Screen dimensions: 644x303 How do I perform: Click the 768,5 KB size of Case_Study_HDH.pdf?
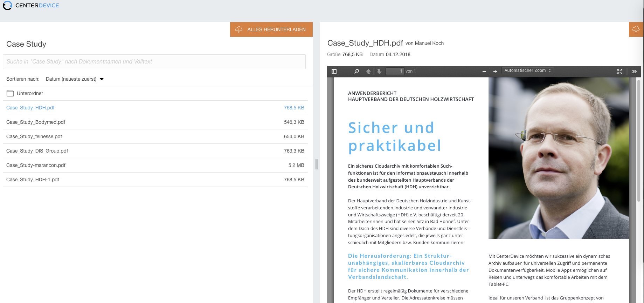pyautogui.click(x=294, y=108)
